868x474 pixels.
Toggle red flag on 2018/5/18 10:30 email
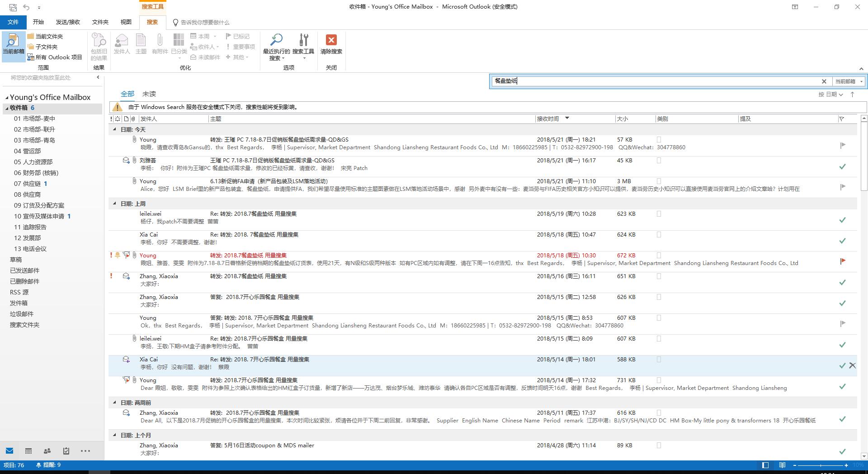click(843, 261)
